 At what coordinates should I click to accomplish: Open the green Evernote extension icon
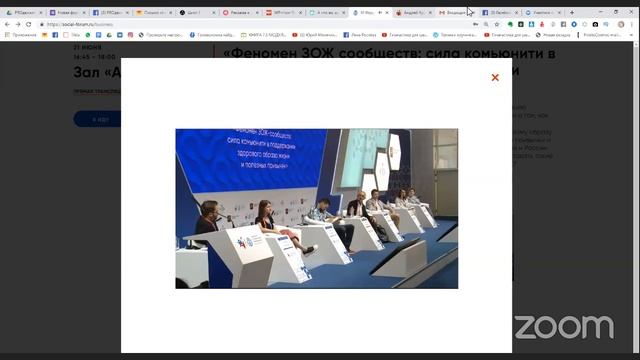510,24
